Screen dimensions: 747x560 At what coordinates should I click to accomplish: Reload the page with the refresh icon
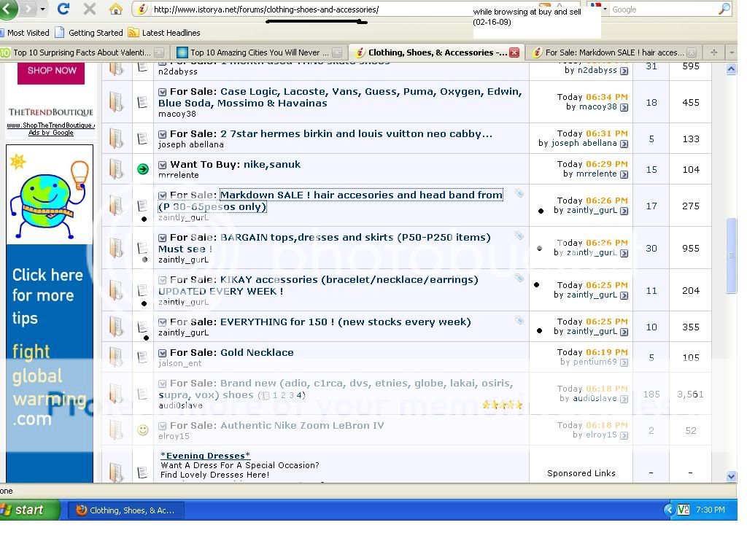(63, 9)
